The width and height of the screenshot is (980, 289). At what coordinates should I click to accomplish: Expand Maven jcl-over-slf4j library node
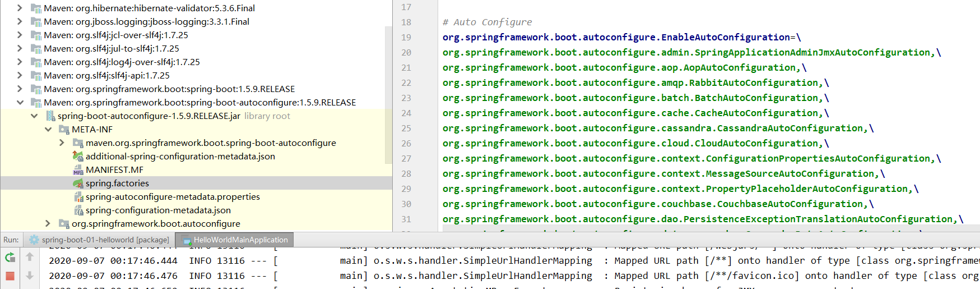point(20,35)
